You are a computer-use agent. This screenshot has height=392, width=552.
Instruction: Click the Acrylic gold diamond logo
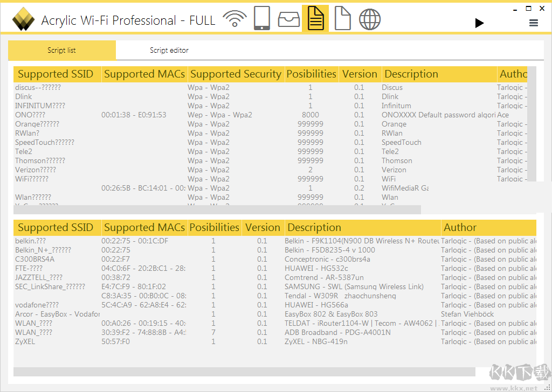click(23, 20)
